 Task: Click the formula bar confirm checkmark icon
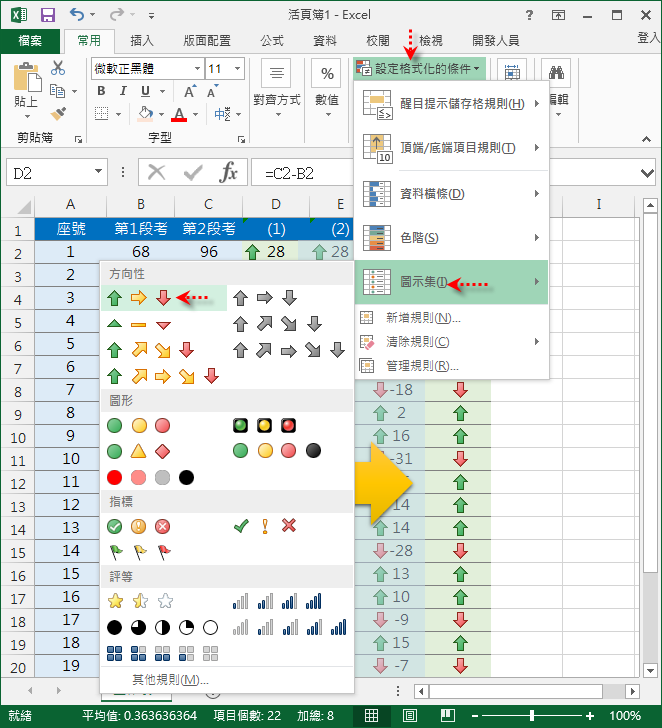click(193, 173)
